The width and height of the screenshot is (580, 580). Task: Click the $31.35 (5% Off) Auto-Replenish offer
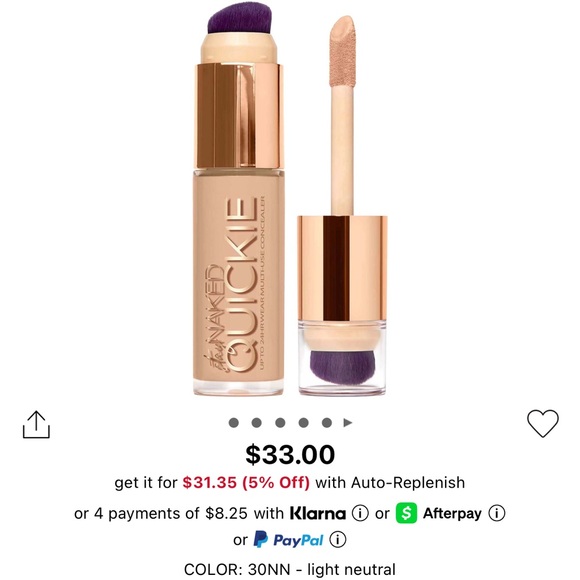coord(246,482)
